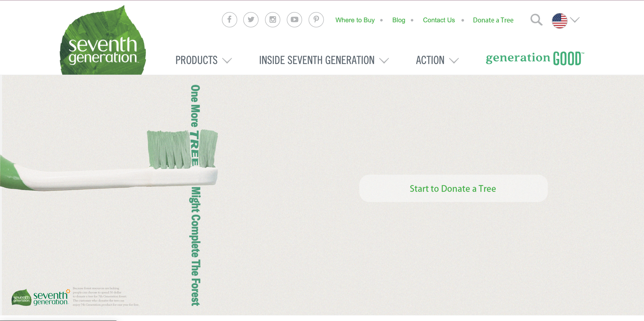Click the YouTube play icon
This screenshot has width=644, height=321.
click(294, 20)
